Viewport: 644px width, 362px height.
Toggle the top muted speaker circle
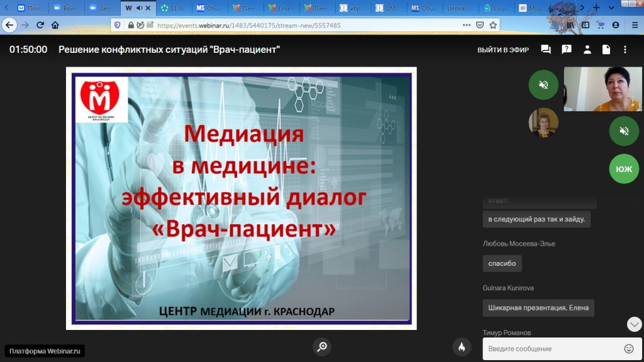pos(543,85)
